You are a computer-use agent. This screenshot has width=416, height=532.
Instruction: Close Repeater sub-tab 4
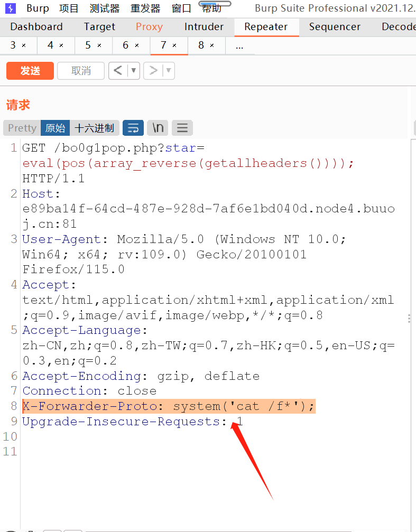tap(61, 45)
